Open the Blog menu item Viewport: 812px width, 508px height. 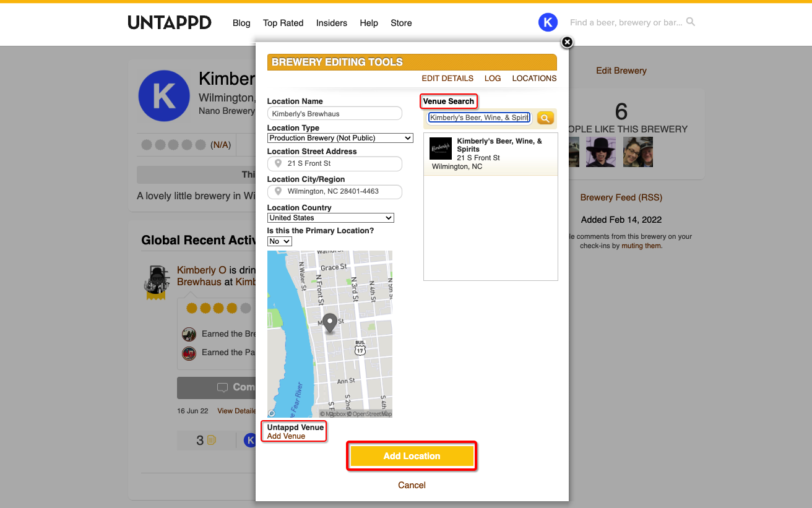241,23
